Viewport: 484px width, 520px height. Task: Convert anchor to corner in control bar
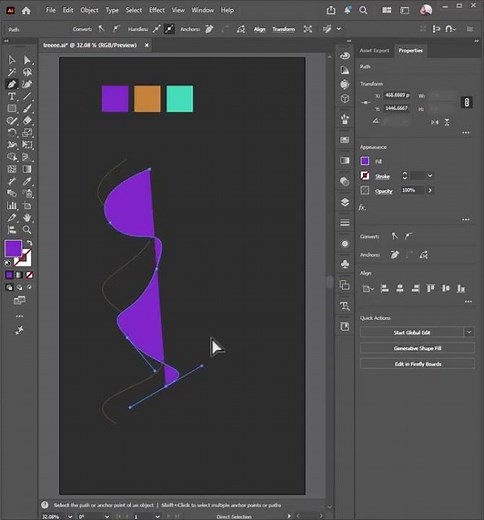[101, 29]
